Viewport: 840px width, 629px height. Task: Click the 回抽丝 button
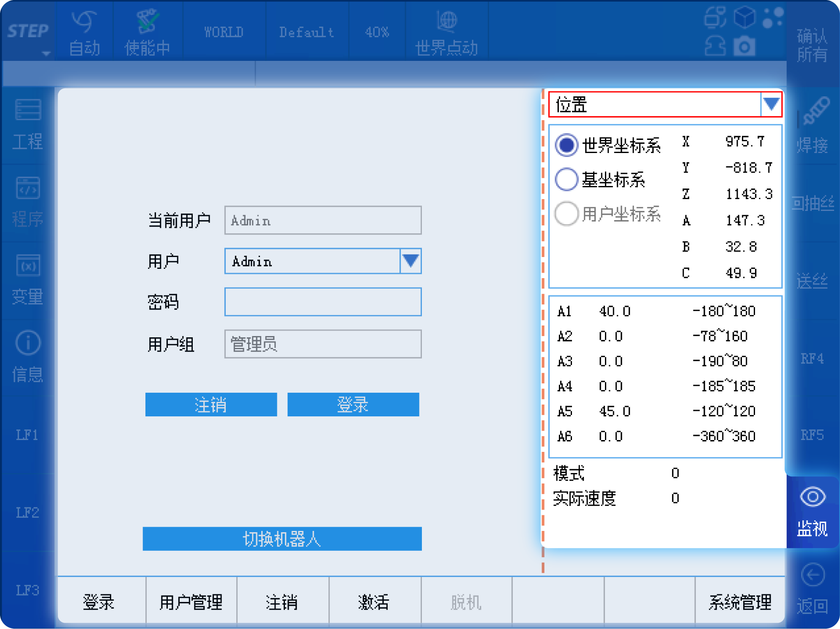(812, 204)
